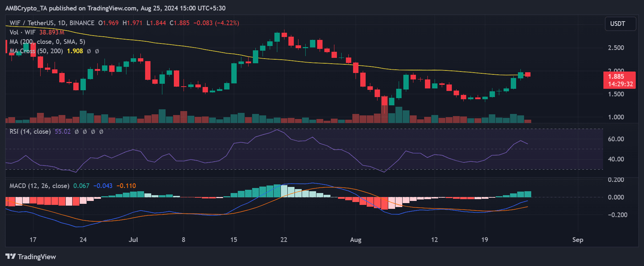Screen dimensions: 644x266
Task: Click the date label 22 on time axis
Action: pos(284,240)
